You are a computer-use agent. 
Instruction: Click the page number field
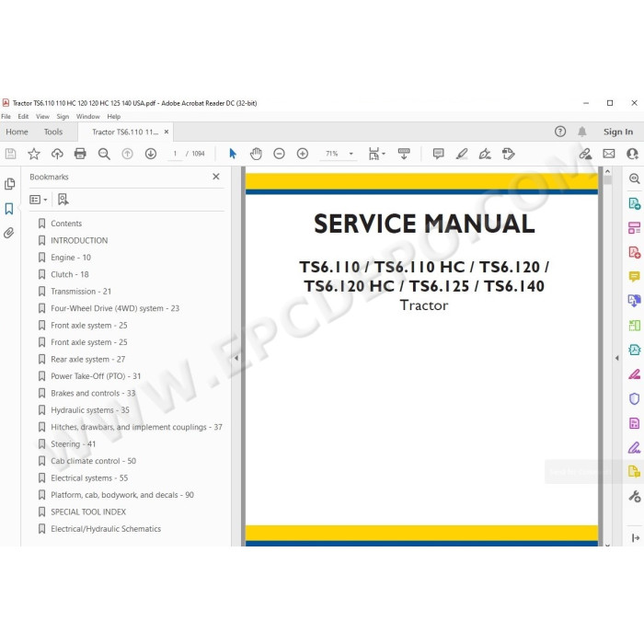[175, 154]
